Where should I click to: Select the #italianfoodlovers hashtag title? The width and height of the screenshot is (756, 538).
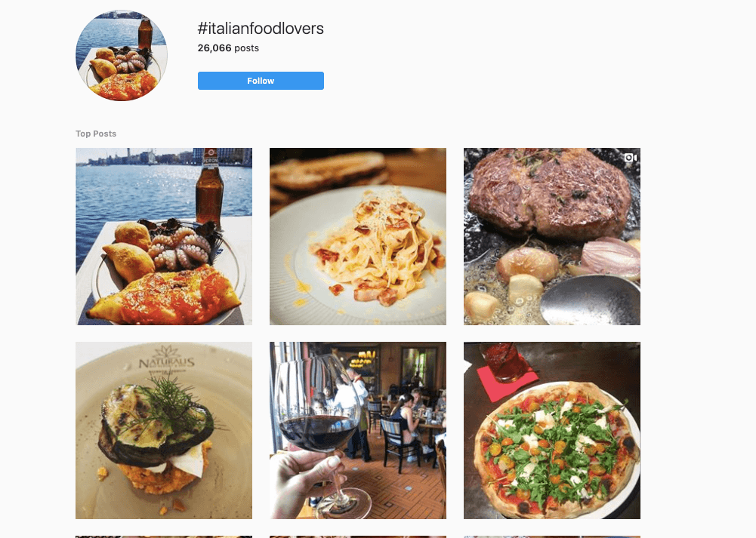tap(260, 28)
